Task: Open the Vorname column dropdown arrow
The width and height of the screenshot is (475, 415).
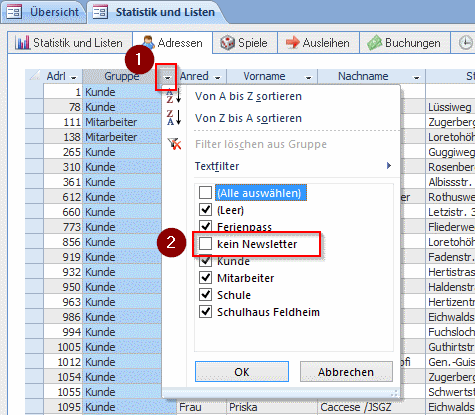Action: coord(309,77)
